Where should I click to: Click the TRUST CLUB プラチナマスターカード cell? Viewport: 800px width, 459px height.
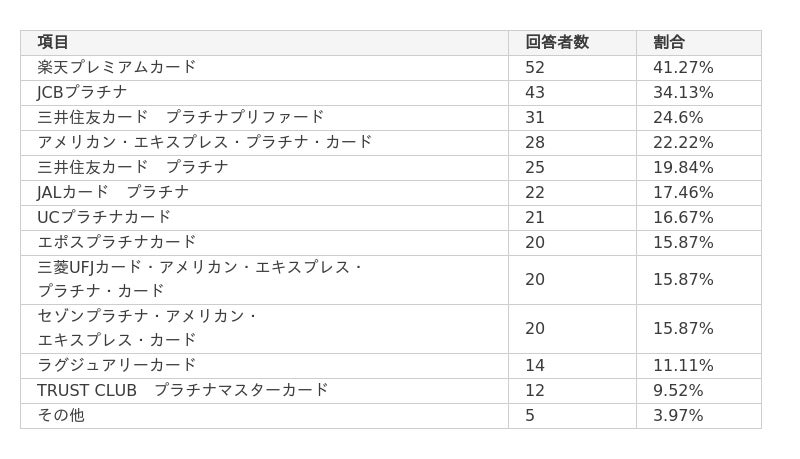tap(182, 391)
